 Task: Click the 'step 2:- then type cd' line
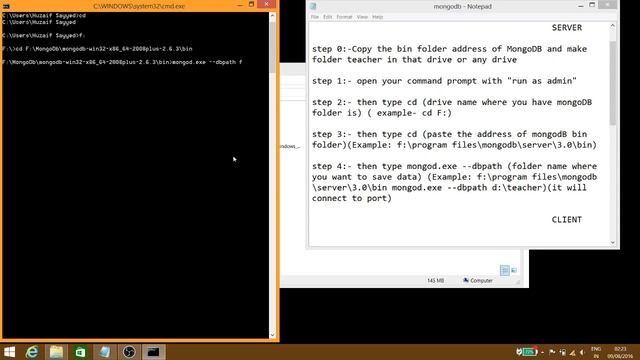[x=452, y=102]
